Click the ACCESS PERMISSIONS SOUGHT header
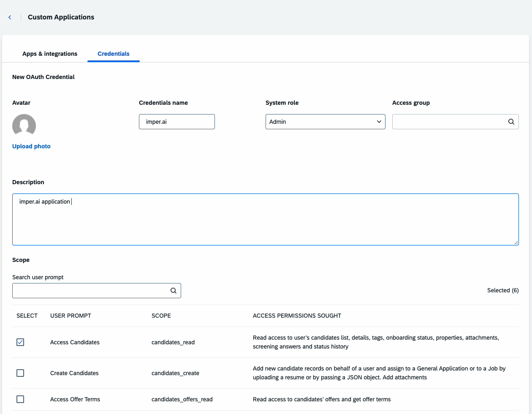532x414 pixels. 297,316
